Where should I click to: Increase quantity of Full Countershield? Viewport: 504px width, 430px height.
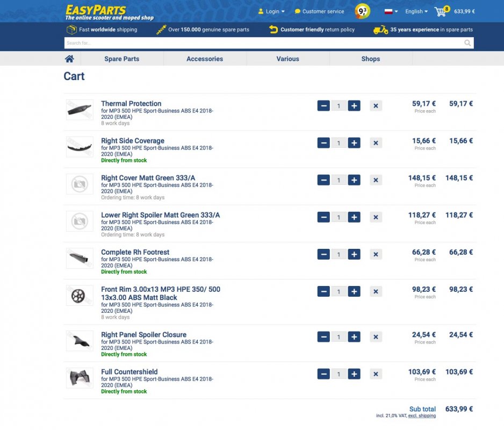coord(354,374)
